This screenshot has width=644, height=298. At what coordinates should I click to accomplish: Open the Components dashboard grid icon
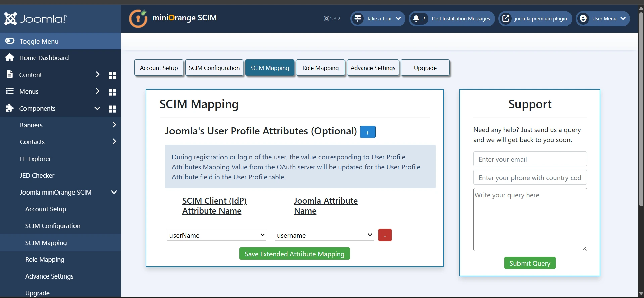coord(112,109)
